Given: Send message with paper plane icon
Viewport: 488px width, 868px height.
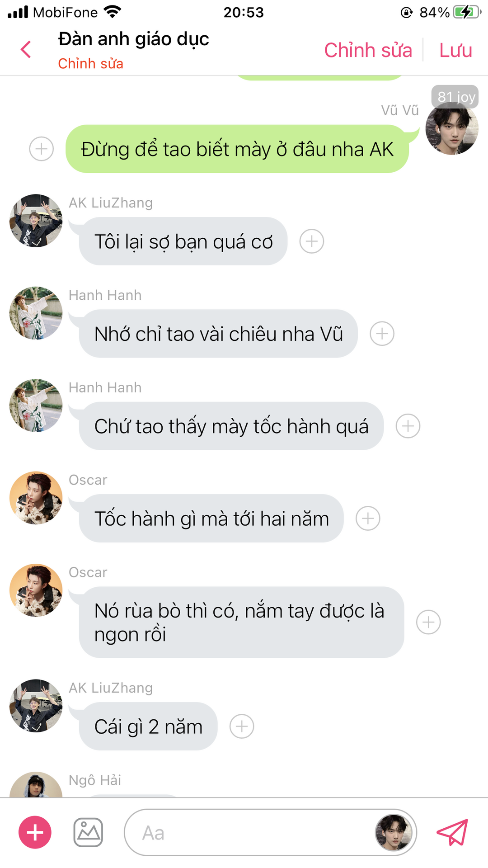Looking at the screenshot, I should coord(452,832).
